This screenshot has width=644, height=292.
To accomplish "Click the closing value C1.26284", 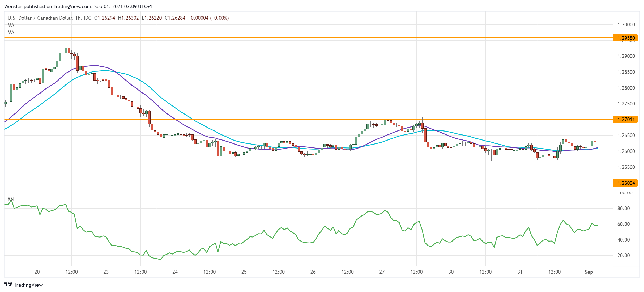I will pyautogui.click(x=175, y=18).
